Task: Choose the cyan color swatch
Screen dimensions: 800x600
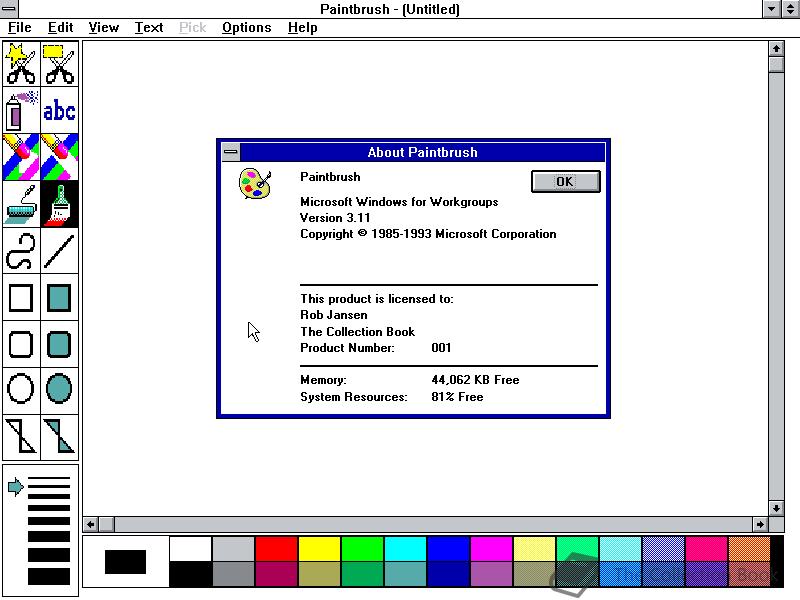Action: pyautogui.click(x=405, y=548)
